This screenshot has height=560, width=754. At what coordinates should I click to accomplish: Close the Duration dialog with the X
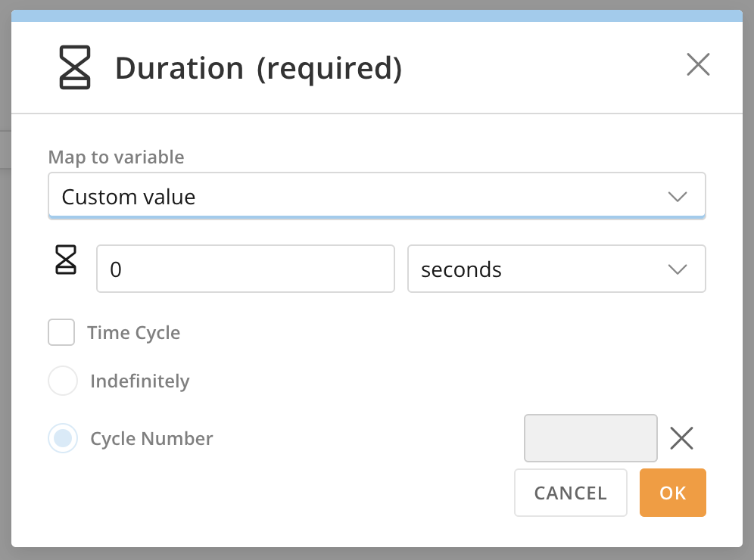(697, 65)
